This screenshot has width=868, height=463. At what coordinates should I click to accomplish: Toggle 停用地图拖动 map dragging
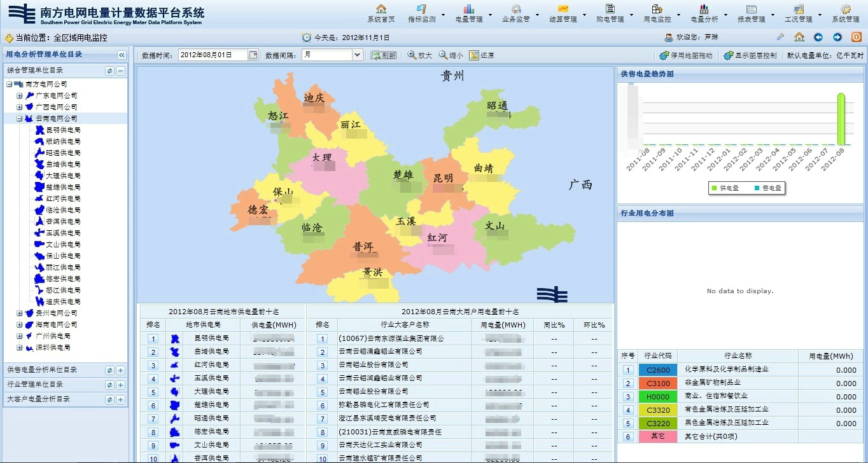point(686,55)
